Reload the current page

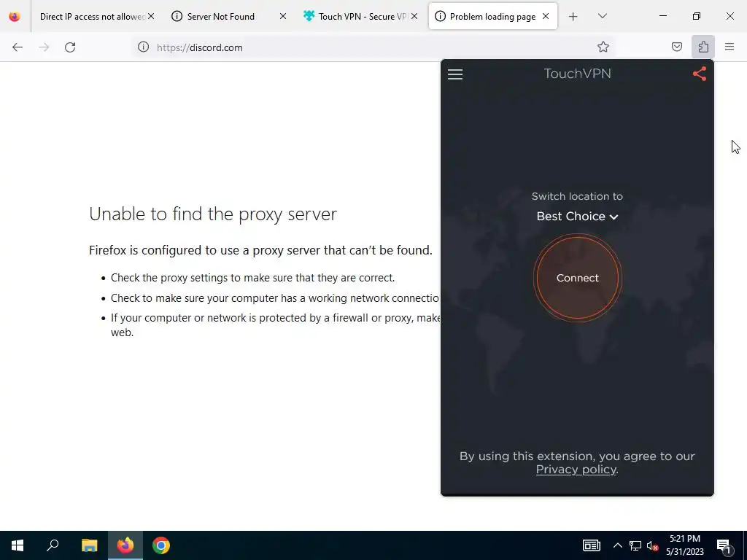70,47
